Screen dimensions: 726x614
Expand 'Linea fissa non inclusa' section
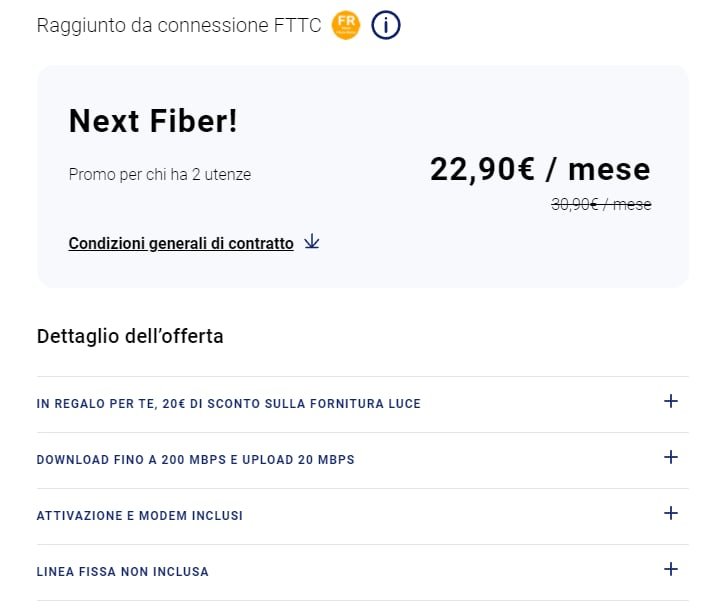(x=363, y=572)
